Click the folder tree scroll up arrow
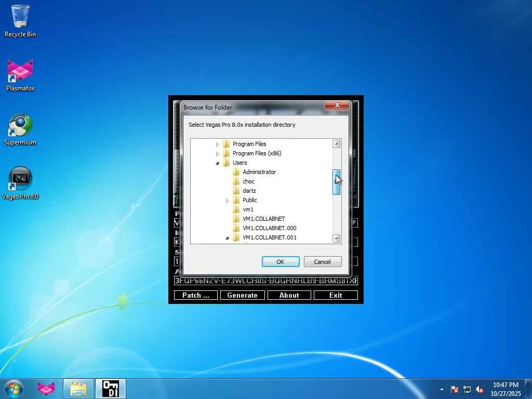532x399 pixels. pos(336,144)
